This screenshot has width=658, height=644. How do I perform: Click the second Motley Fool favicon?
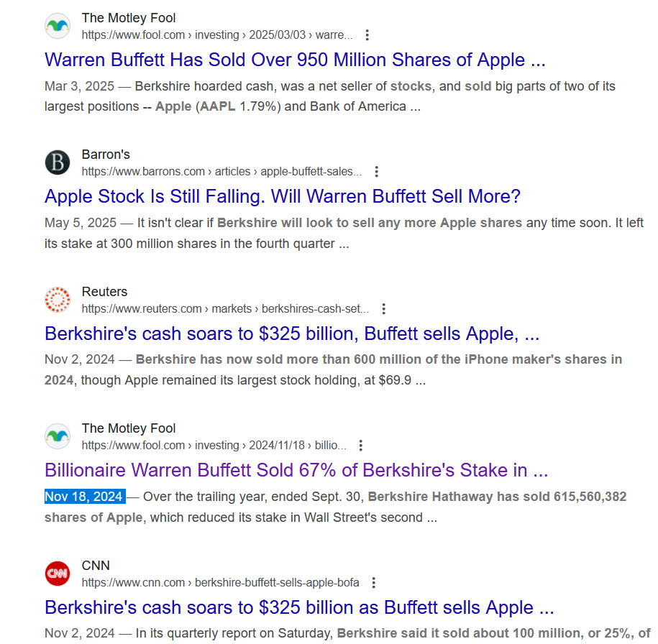pyautogui.click(x=58, y=436)
